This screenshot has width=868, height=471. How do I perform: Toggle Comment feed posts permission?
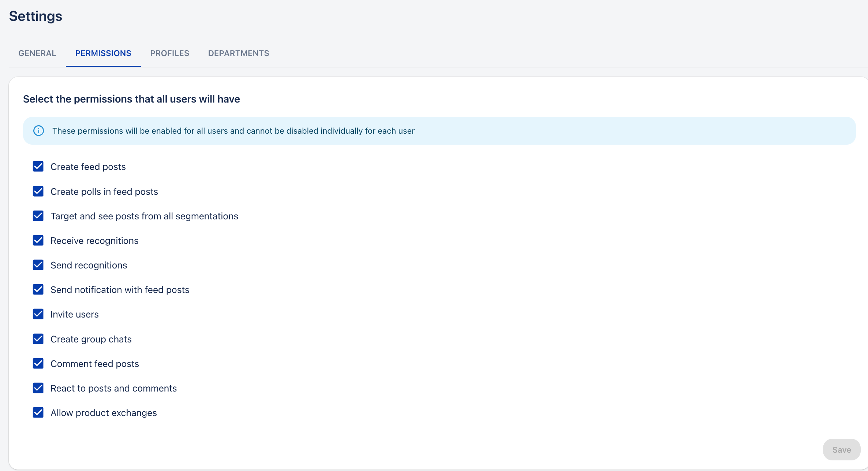click(38, 363)
